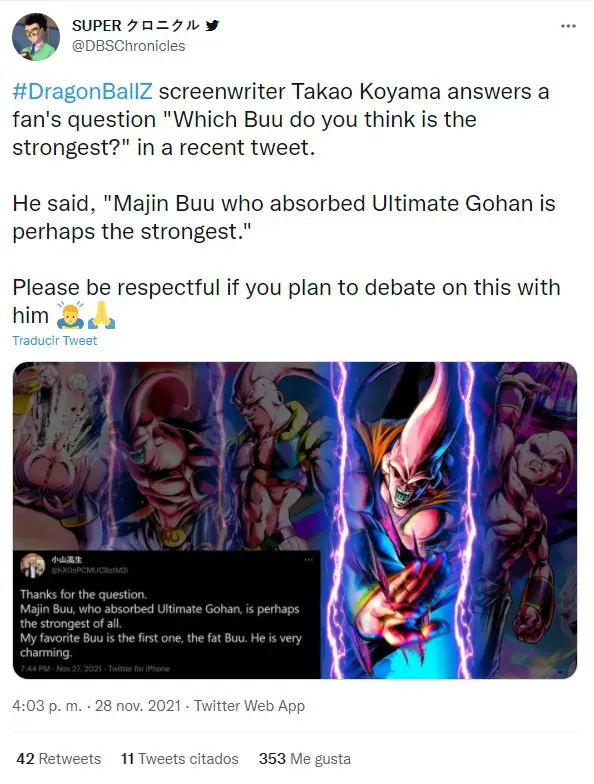Viewport: 594px width, 784px height.
Task: Click the 4:03 p. m. timestamp
Action: [47, 706]
